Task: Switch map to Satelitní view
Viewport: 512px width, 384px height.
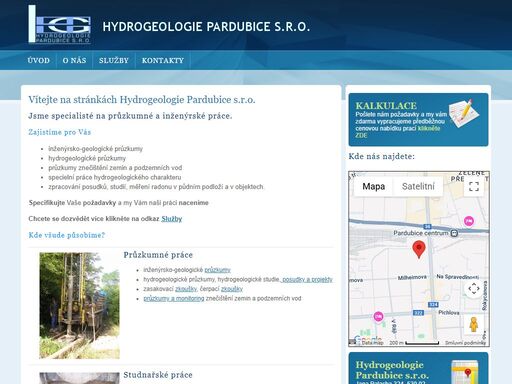Action: (x=418, y=186)
